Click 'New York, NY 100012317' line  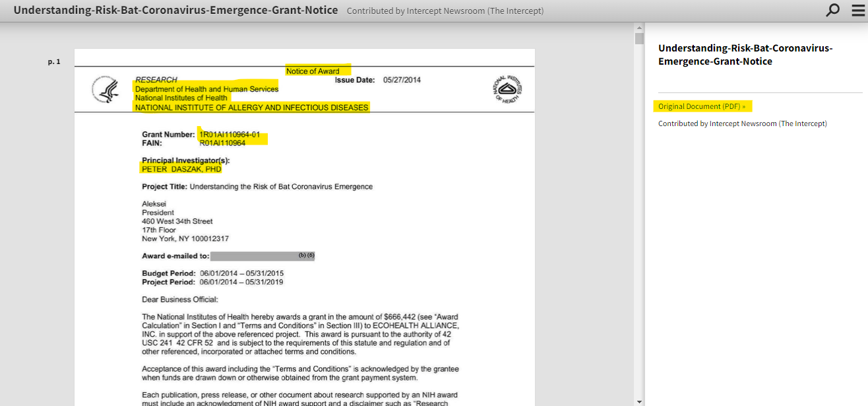(x=185, y=238)
